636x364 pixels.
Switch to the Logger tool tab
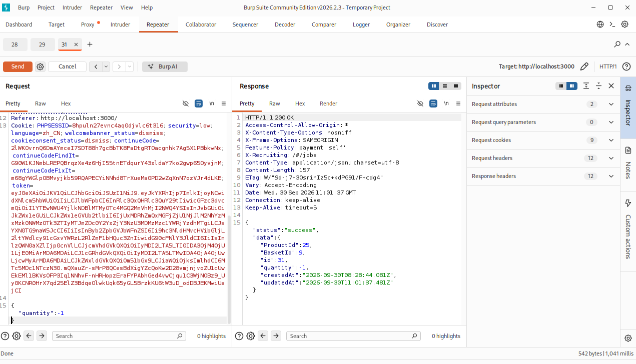click(x=361, y=24)
